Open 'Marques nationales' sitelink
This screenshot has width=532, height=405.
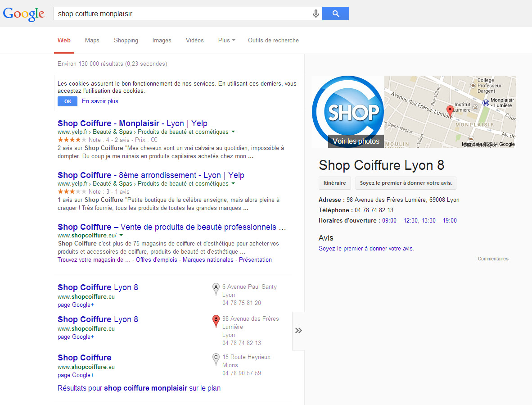coord(208,259)
